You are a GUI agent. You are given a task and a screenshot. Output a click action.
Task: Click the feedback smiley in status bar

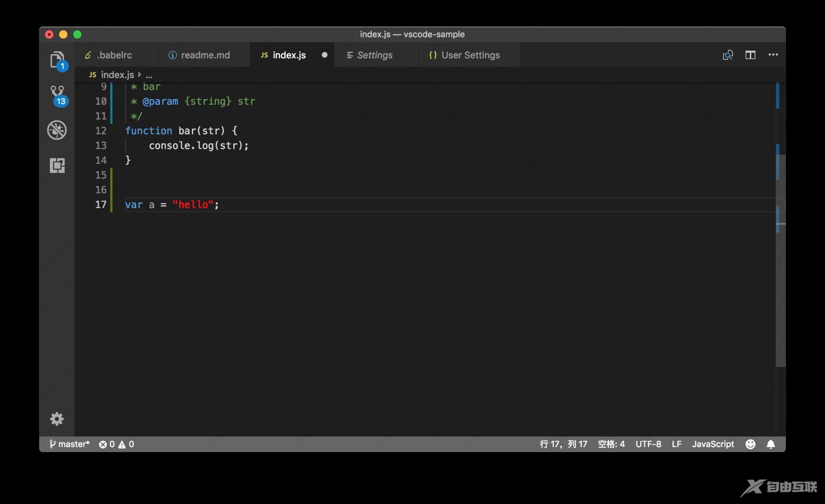click(750, 444)
